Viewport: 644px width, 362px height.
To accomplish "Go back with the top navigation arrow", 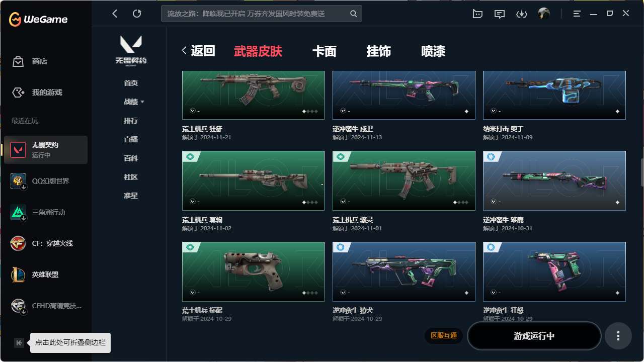I will pyautogui.click(x=115, y=14).
